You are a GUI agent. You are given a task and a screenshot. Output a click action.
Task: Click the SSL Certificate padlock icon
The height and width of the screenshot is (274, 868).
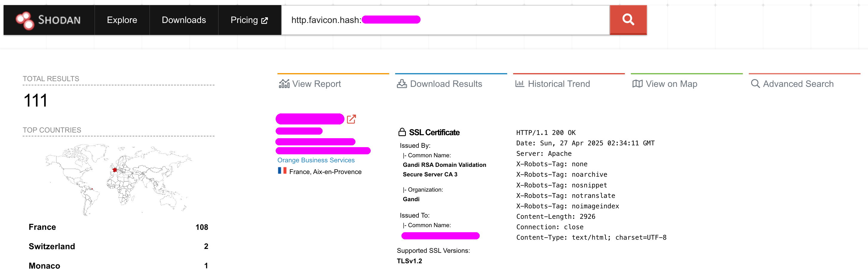tap(402, 132)
